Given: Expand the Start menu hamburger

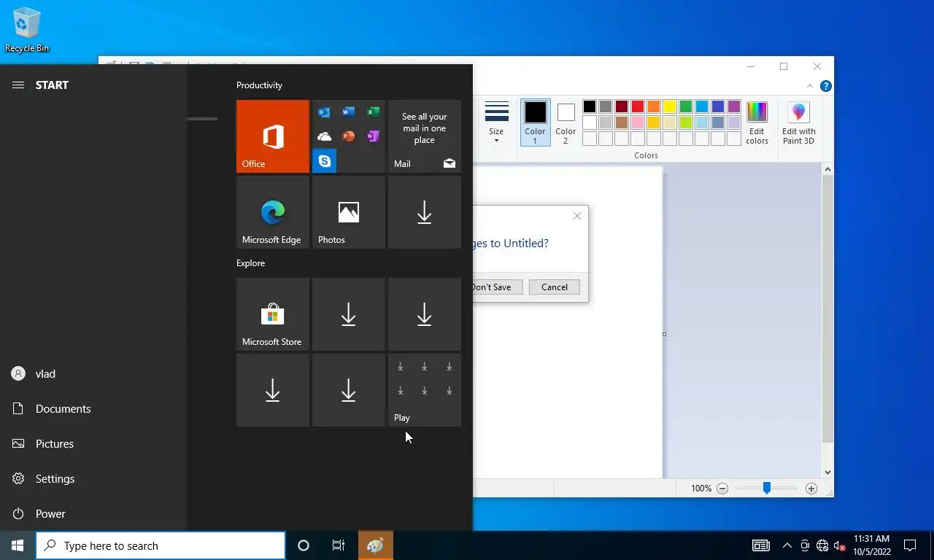Looking at the screenshot, I should coord(18,85).
